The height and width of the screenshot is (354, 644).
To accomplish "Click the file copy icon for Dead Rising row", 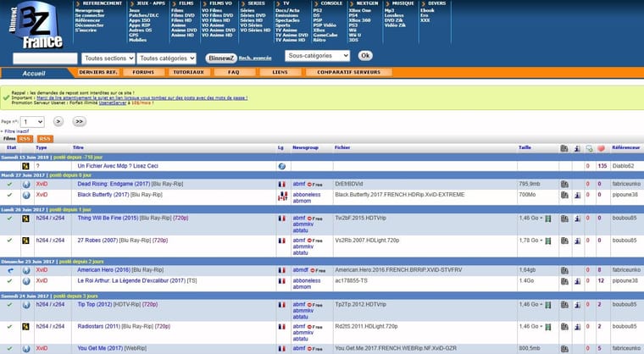I will (564, 183).
